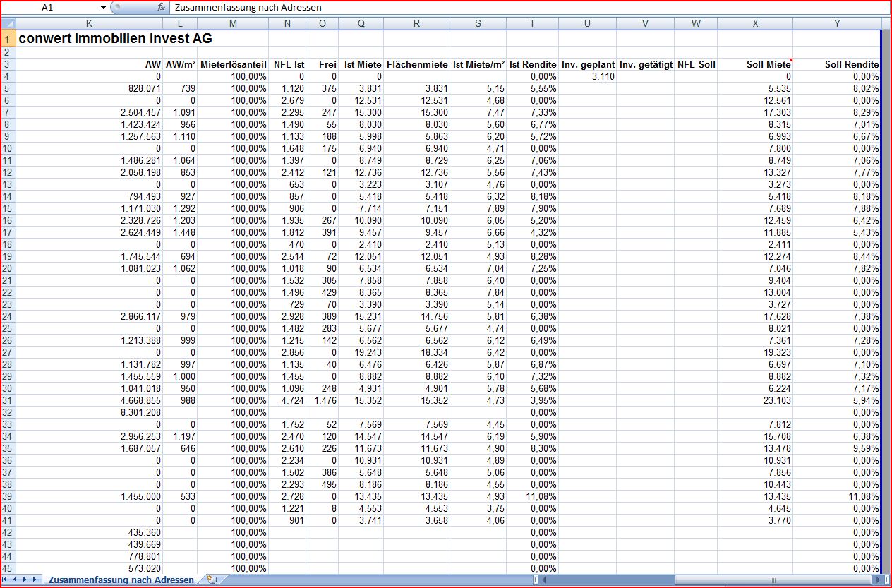Click the Soll-Rendite cell showing 9,59%
892x588 pixels.
[x=837, y=448]
